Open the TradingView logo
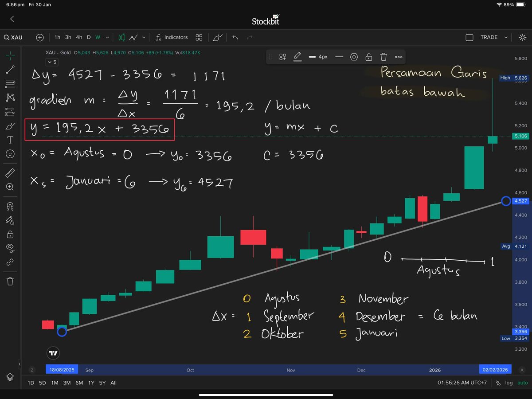532x399 pixels. point(53,353)
